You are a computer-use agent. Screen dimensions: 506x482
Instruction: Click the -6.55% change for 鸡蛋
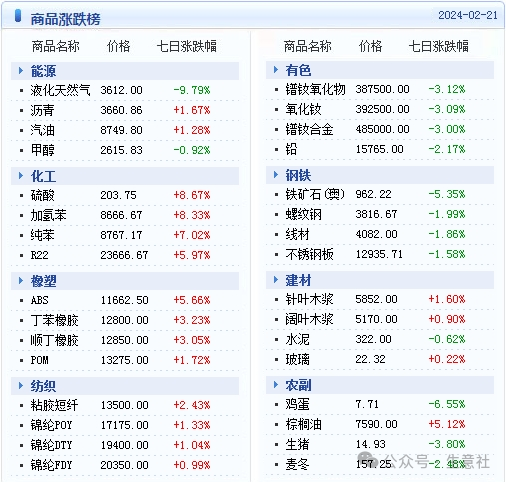[x=447, y=404]
